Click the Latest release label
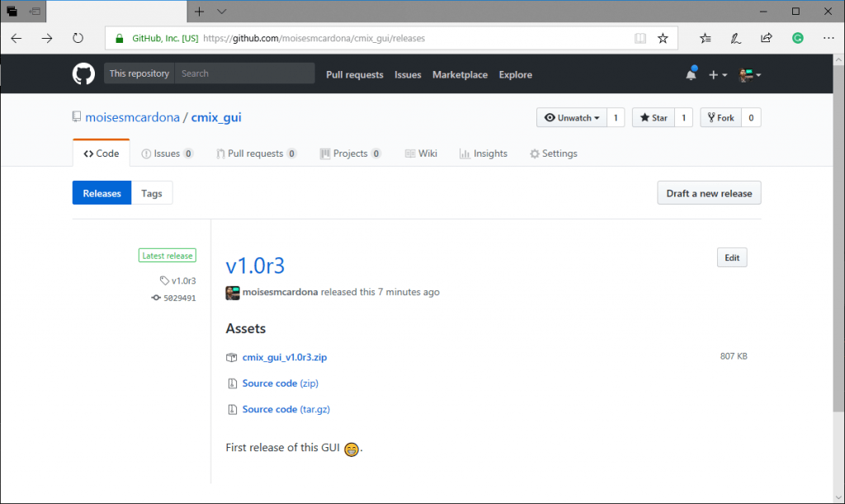This screenshot has width=845, height=504. click(x=168, y=256)
